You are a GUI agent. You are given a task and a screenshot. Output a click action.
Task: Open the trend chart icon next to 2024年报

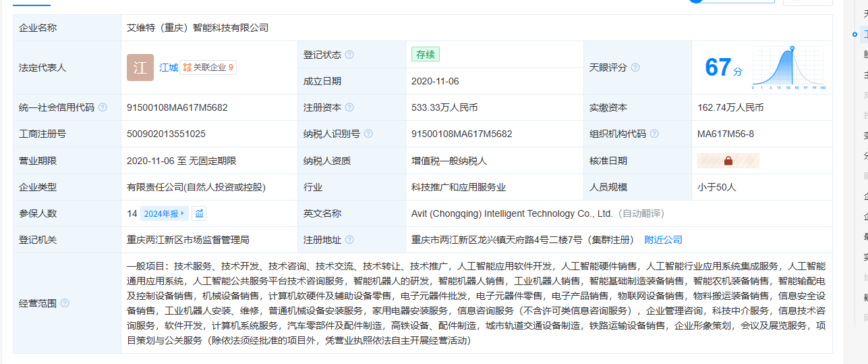199,213
